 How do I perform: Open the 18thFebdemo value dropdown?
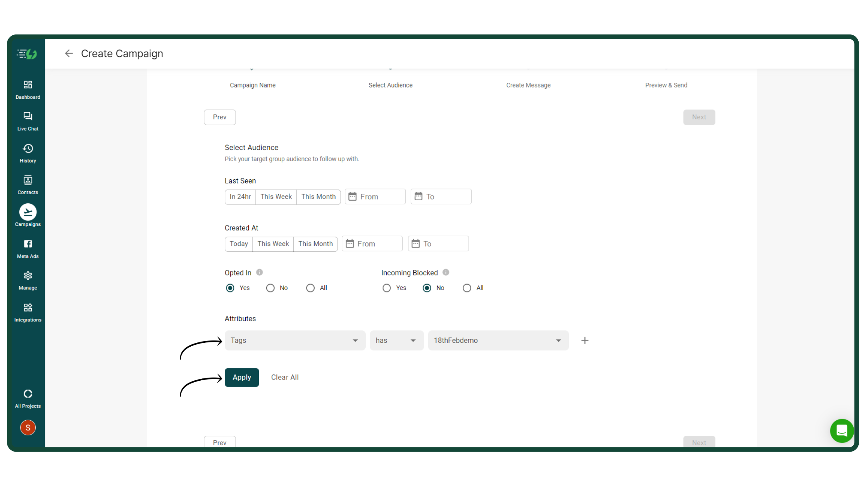tap(498, 340)
